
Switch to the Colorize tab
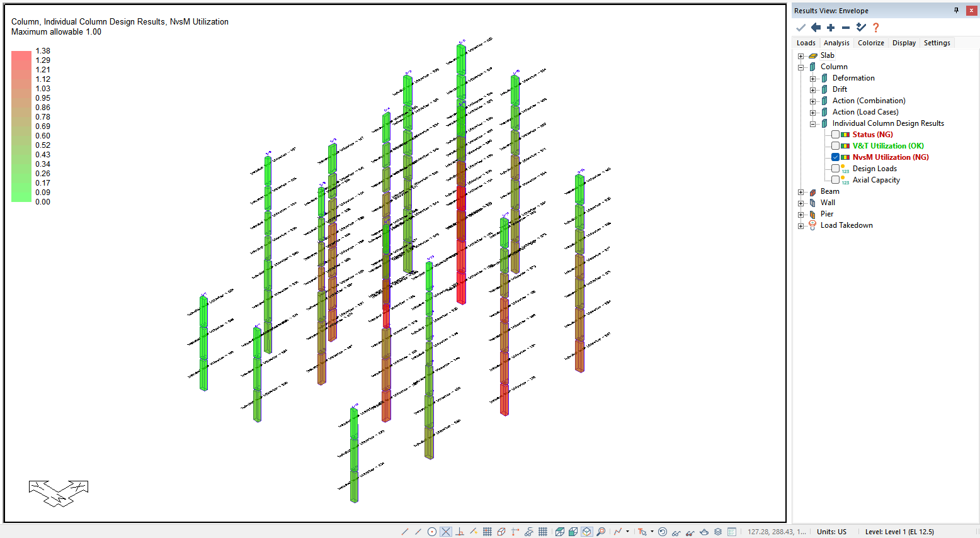[870, 43]
